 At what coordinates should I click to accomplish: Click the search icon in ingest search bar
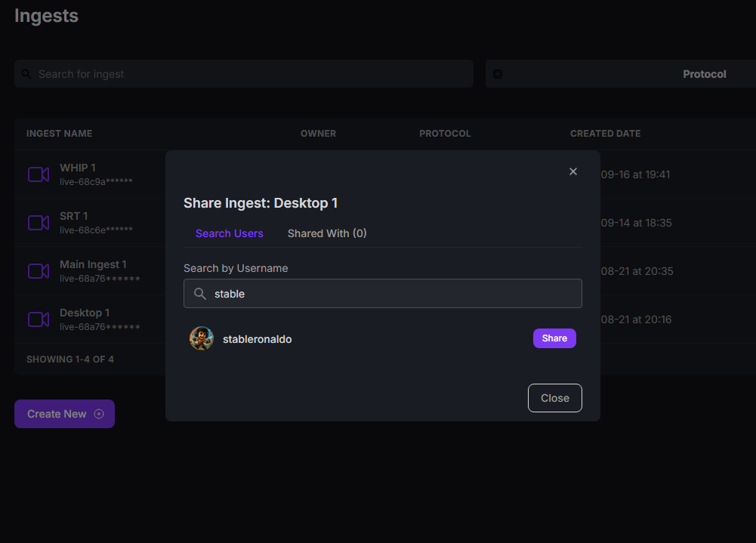[26, 74]
